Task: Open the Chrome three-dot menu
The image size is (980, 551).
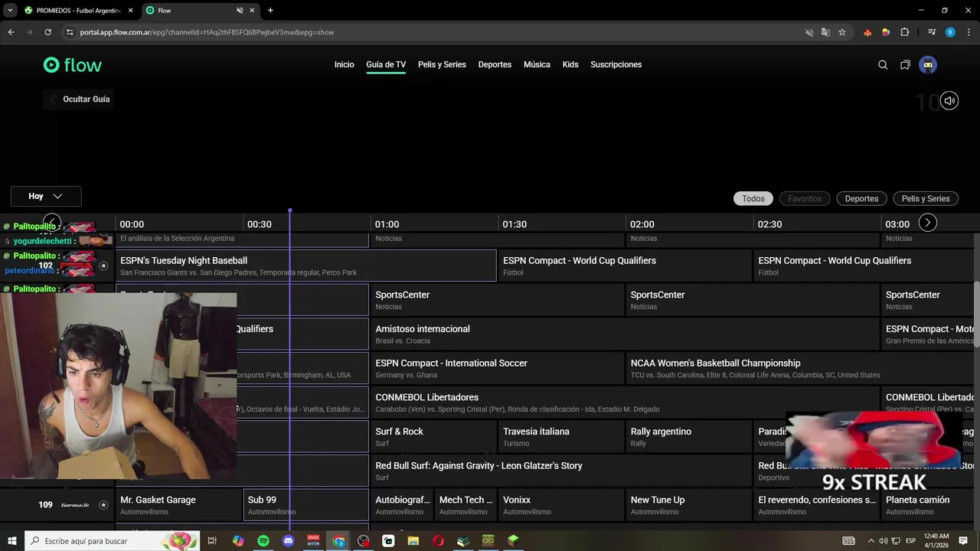Action: pyautogui.click(x=969, y=32)
